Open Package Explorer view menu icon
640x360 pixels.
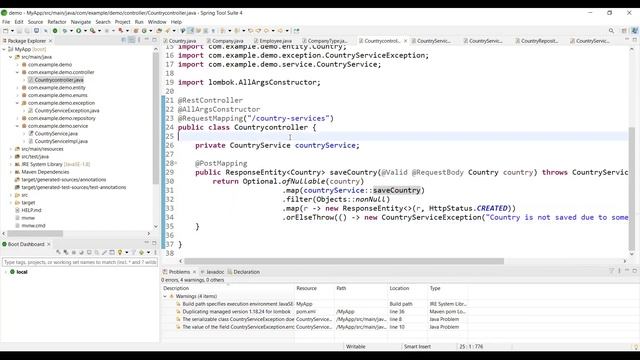point(139,40)
